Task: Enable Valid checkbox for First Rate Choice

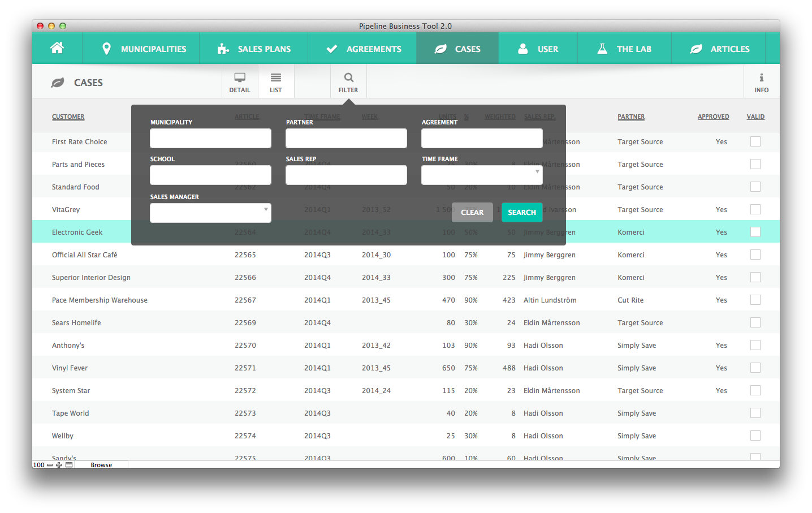Action: pos(755,141)
